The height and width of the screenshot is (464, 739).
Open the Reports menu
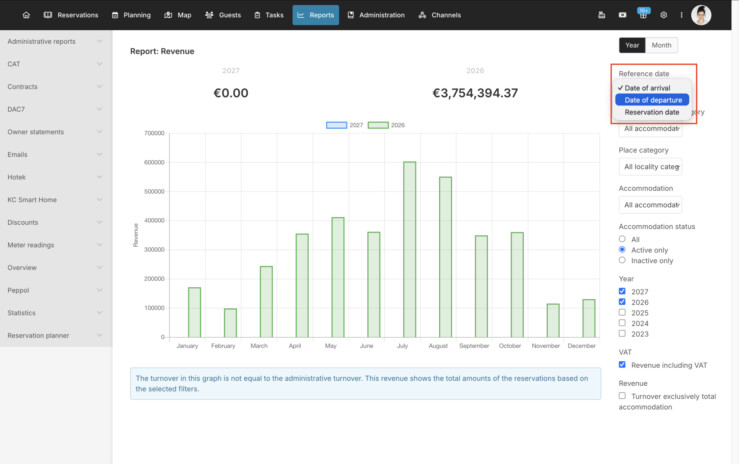coord(315,15)
